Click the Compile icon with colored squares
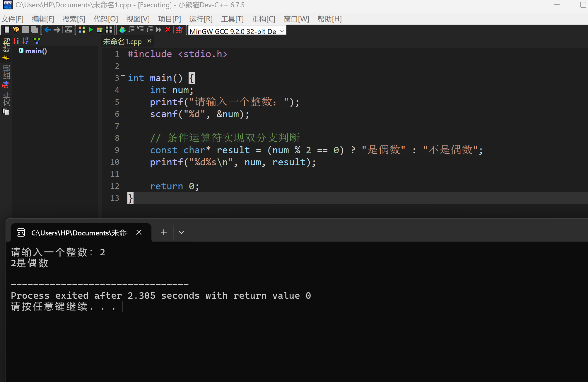588x382 pixels. coord(82,30)
